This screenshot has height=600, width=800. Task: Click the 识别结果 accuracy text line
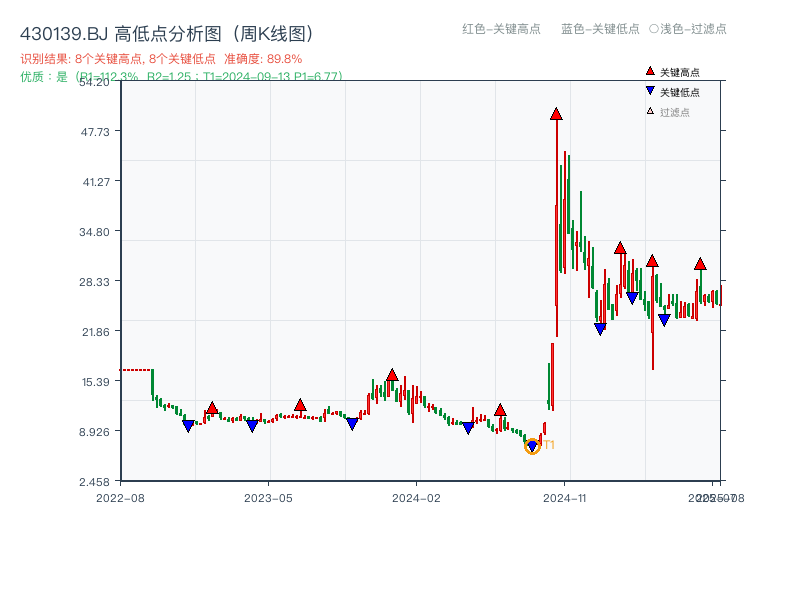(158, 57)
